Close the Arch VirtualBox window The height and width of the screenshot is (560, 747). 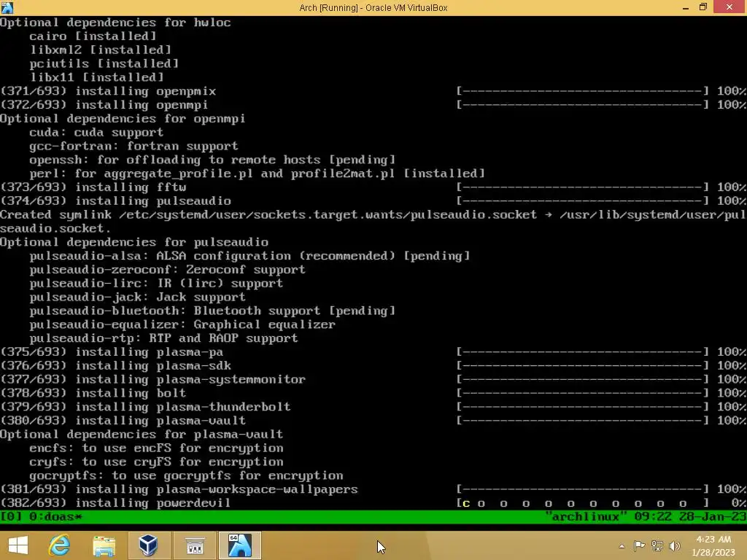coord(729,7)
